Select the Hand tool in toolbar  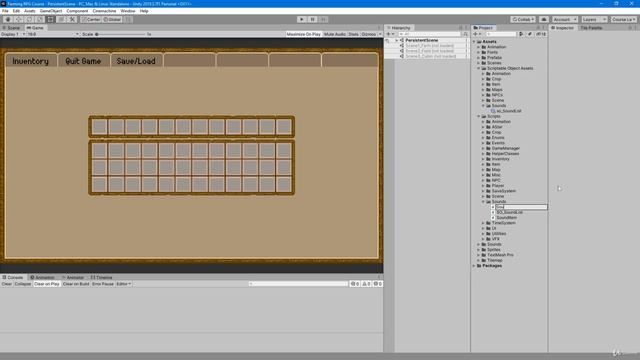click(8, 19)
